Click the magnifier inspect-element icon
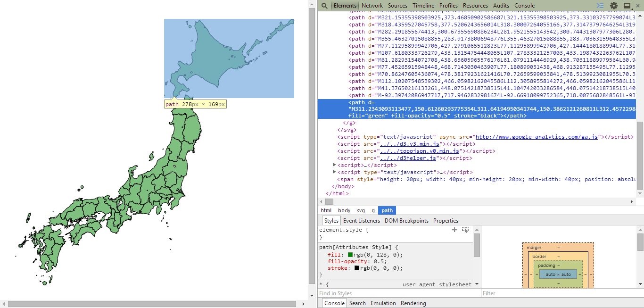644x308 pixels. point(324,6)
